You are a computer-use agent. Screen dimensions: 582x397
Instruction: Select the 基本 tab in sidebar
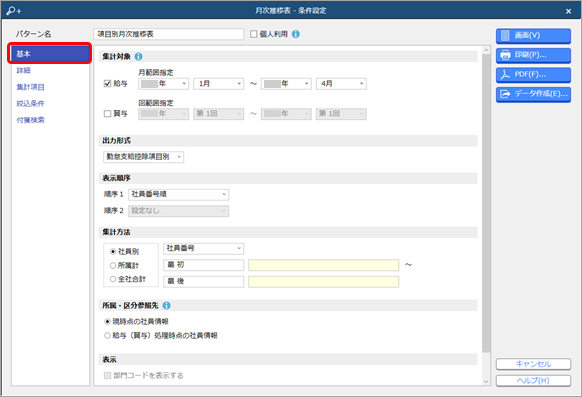(x=50, y=53)
